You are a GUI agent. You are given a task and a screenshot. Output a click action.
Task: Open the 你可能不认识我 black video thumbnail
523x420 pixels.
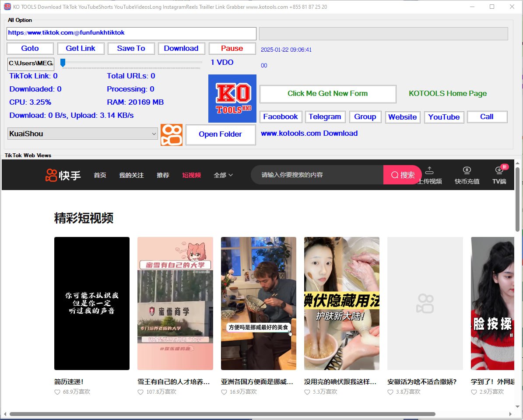[92, 304]
